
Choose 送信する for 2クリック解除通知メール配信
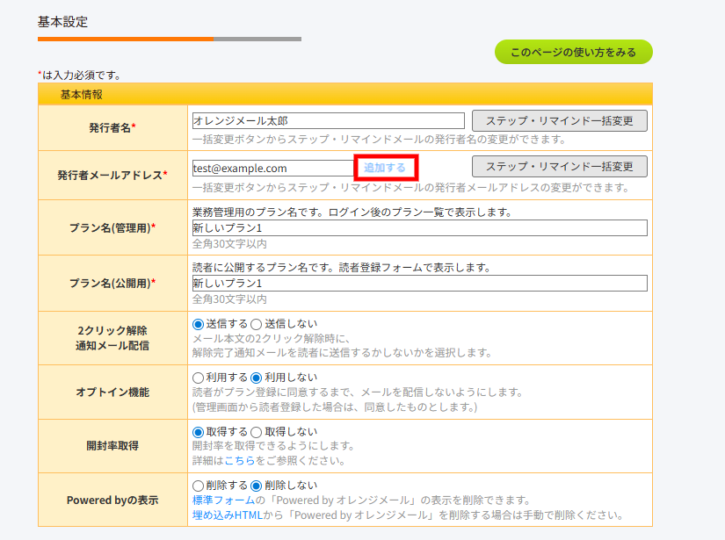[x=198, y=324]
